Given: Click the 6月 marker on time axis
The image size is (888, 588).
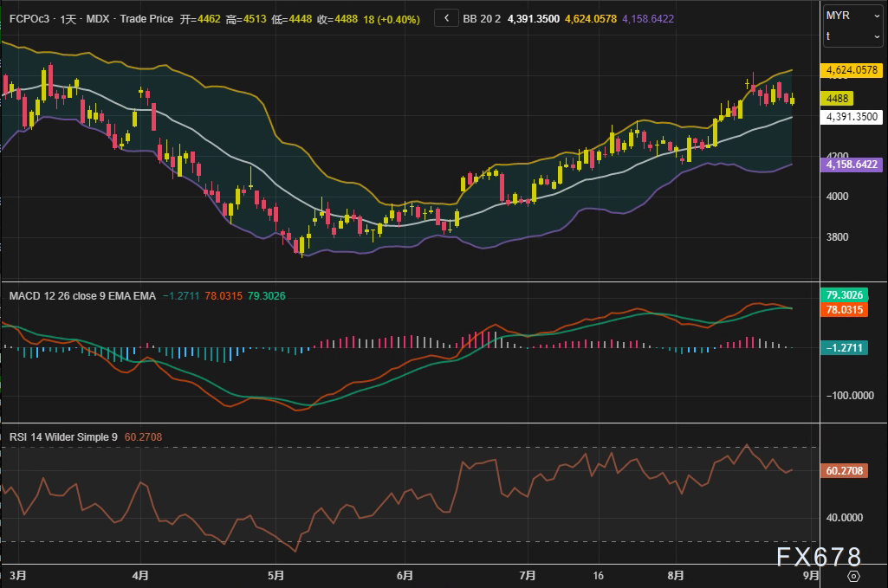Looking at the screenshot, I should click(x=404, y=574).
